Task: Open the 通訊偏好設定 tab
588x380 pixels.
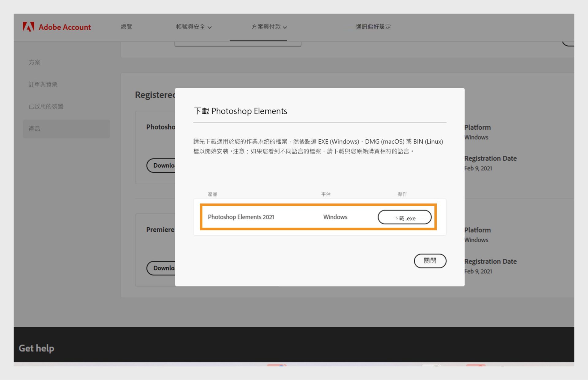Action: pos(373,27)
